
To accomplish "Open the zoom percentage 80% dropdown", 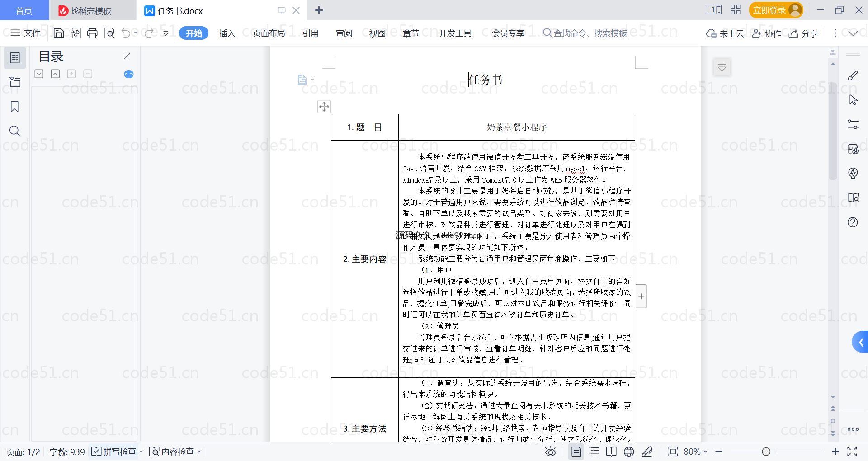I will pyautogui.click(x=696, y=452).
